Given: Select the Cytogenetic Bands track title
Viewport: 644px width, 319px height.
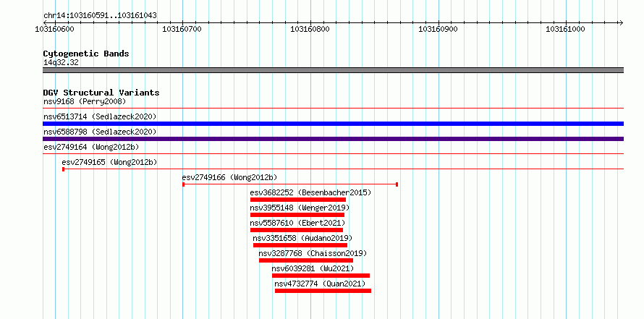Looking at the screenshot, I should (x=86, y=54).
